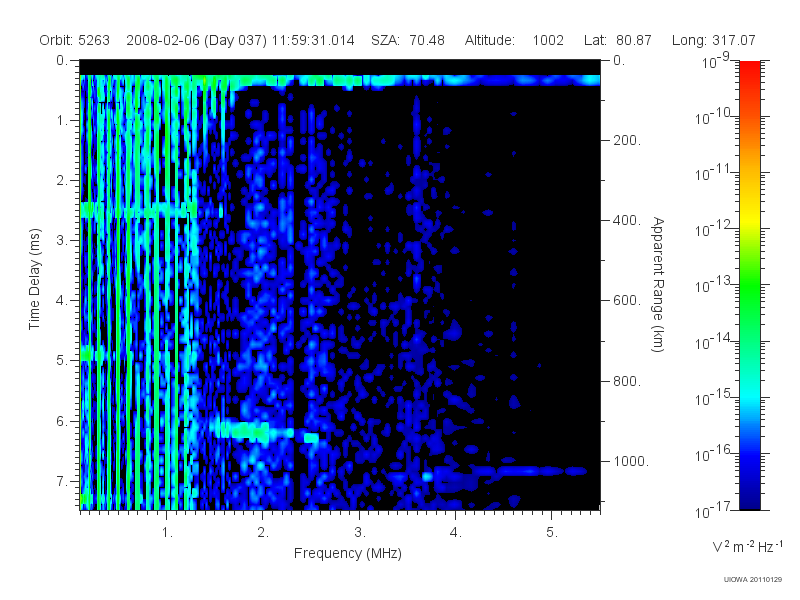This screenshot has width=800, height=600.
Task: Click the apparent range tick '200.'
Action: coord(627,140)
